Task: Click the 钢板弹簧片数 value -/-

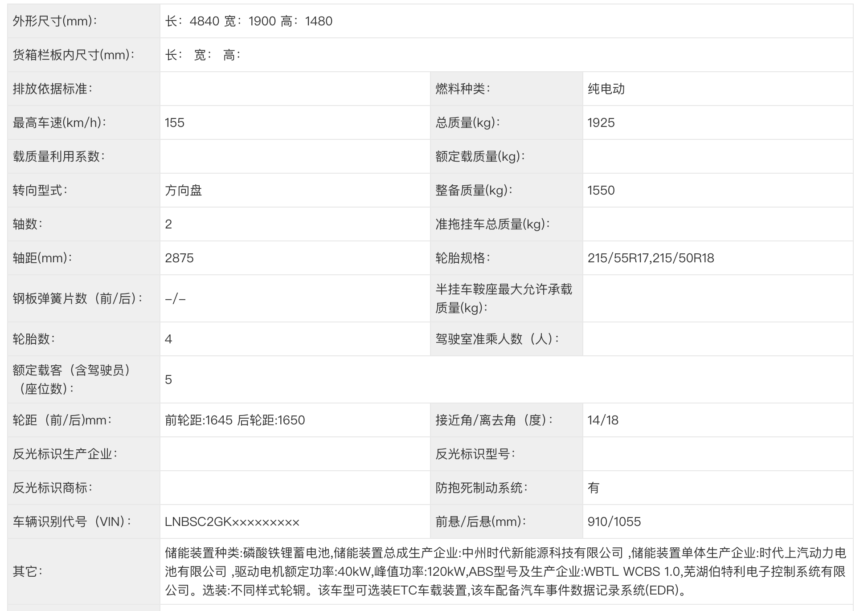Action: (175, 298)
